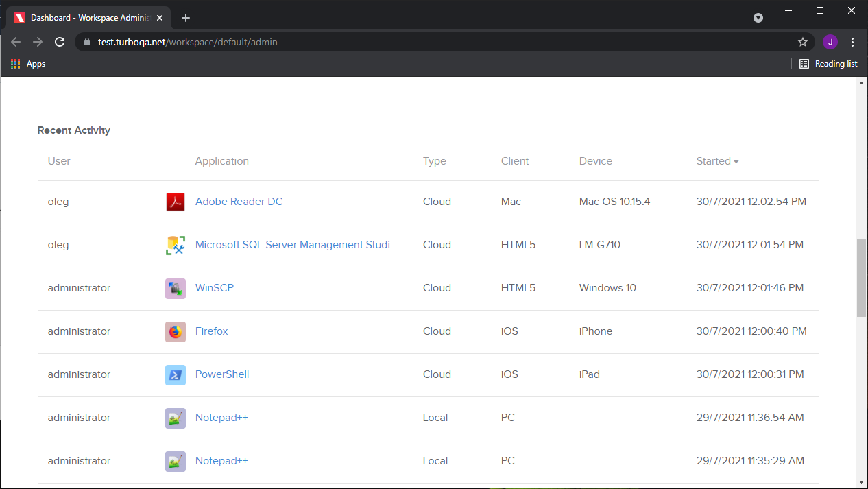Select the PowerShell application icon

point(175,374)
